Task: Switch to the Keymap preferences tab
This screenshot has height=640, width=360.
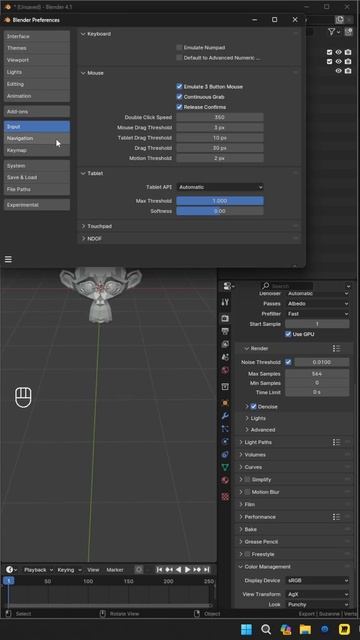Action: tap(37, 150)
